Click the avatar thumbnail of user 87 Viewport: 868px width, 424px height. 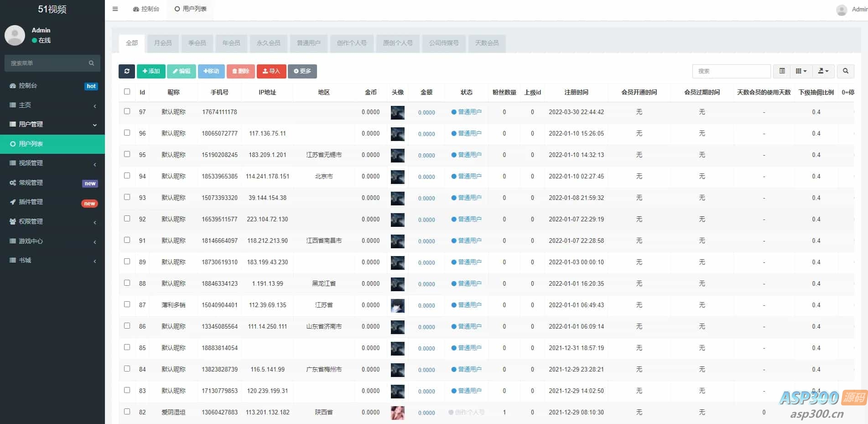[x=397, y=305]
